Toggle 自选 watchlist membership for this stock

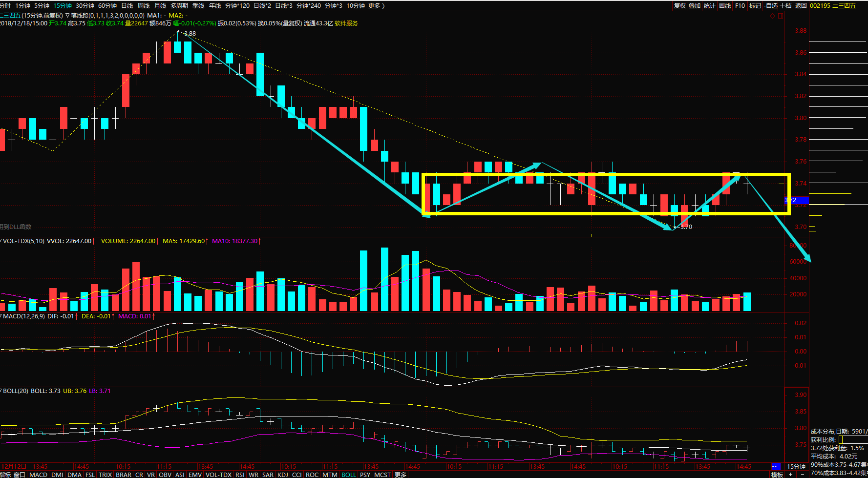tap(771, 6)
